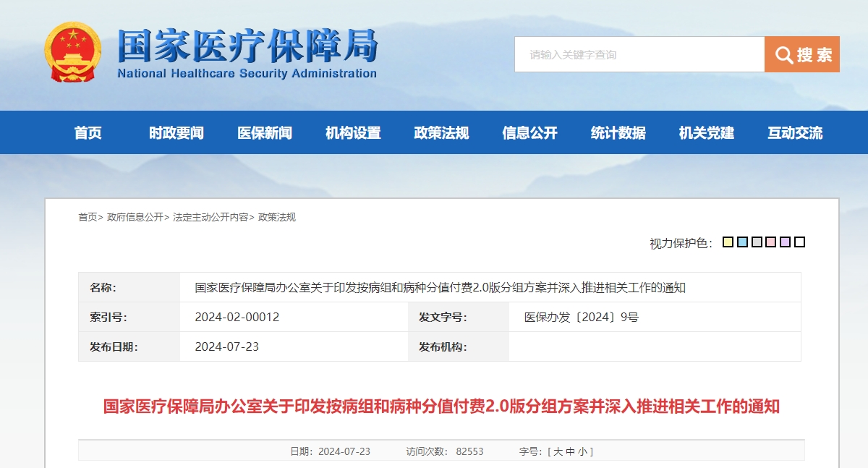Select the white eye protection color swatch
Screen dimensions: 868x468
click(x=799, y=242)
